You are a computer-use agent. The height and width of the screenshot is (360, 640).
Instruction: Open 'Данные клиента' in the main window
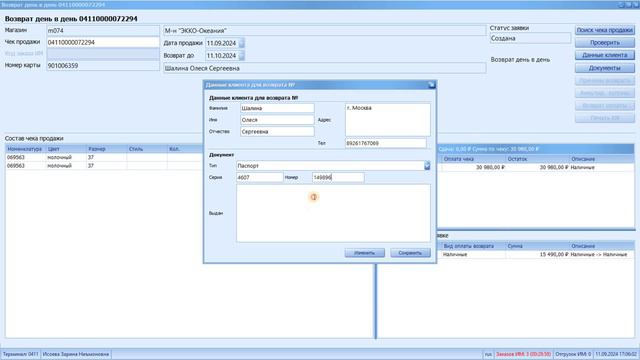click(x=604, y=55)
